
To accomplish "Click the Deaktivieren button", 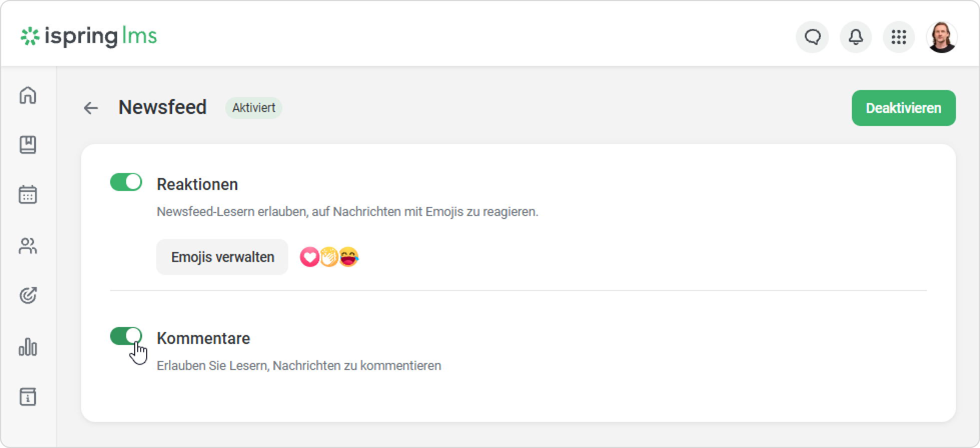I will pyautogui.click(x=903, y=108).
